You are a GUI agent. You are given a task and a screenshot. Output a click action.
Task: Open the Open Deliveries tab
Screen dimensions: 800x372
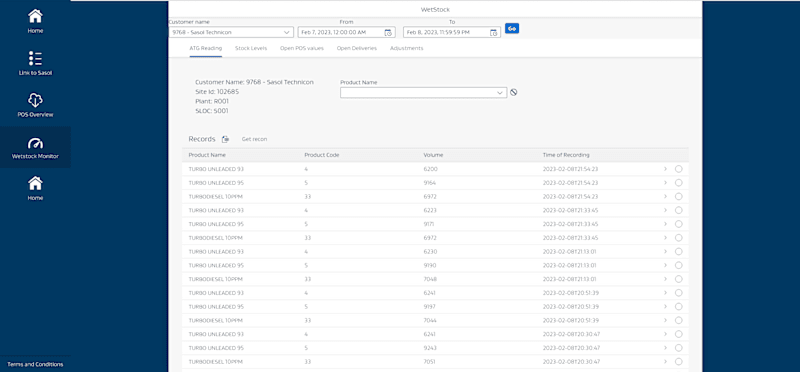(357, 48)
